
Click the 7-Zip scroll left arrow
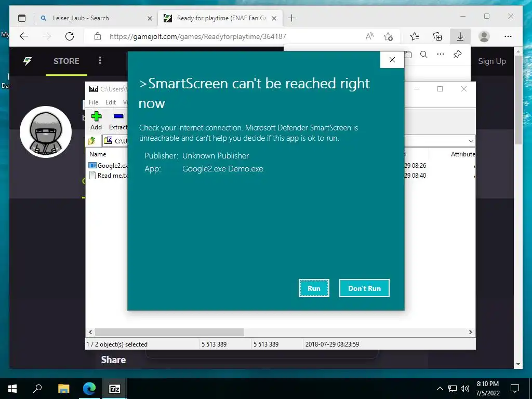click(x=90, y=332)
